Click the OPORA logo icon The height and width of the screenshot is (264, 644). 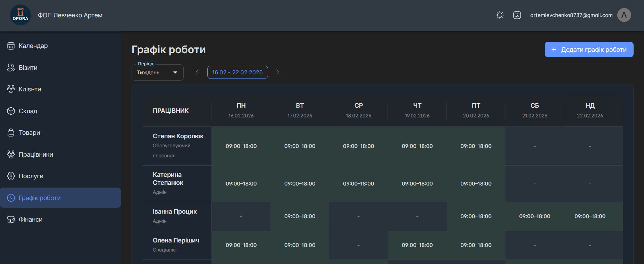pyautogui.click(x=20, y=15)
